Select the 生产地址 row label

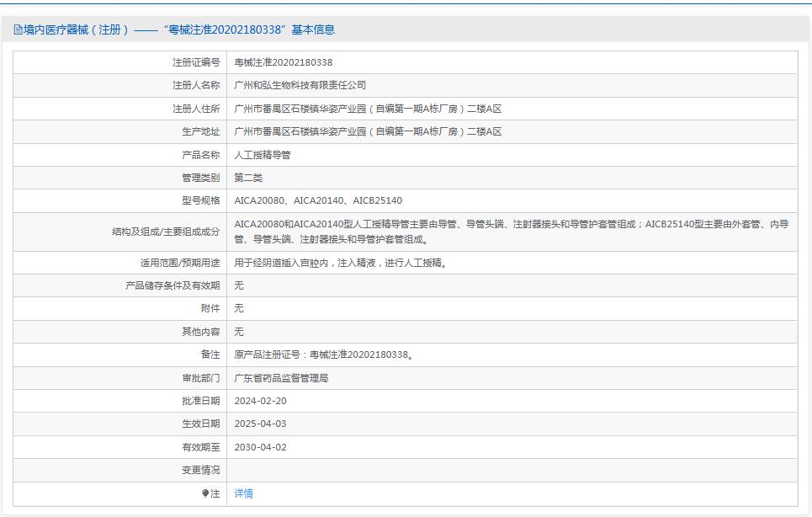198,131
